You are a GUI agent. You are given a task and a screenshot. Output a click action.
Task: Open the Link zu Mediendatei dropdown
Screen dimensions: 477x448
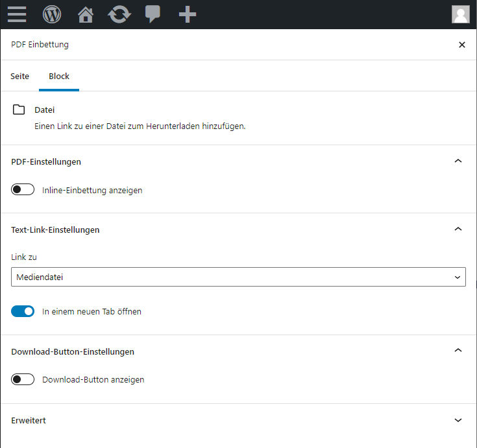tap(239, 277)
